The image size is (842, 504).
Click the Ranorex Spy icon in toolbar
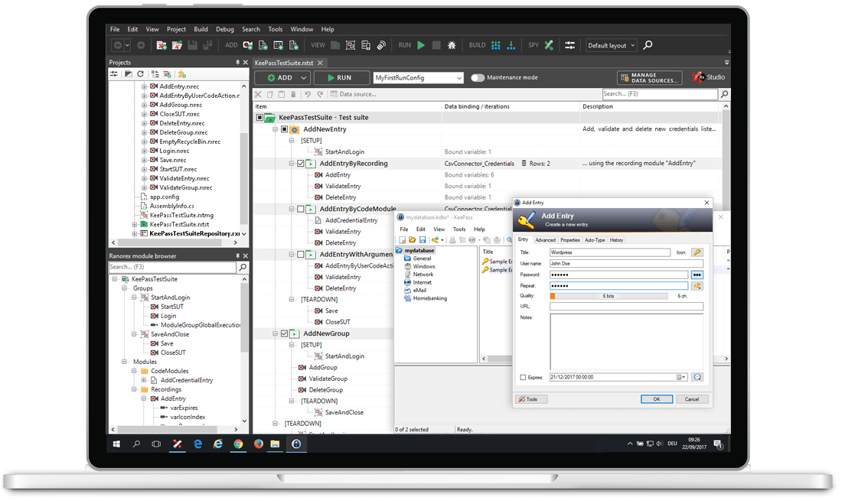tap(549, 46)
